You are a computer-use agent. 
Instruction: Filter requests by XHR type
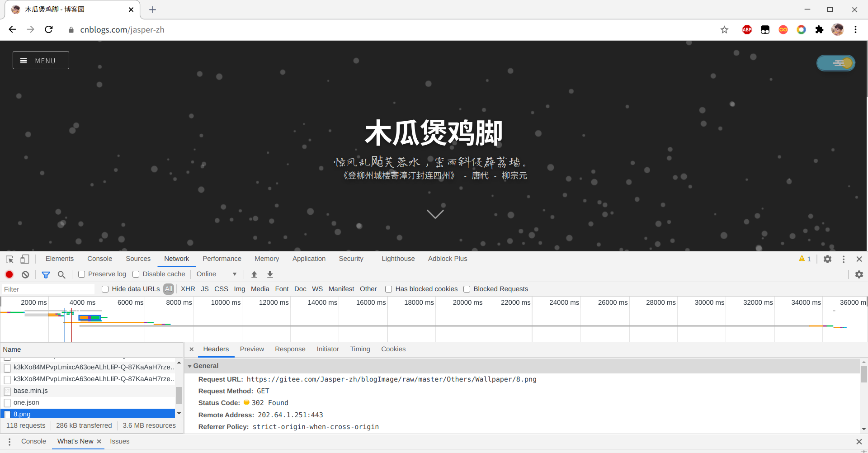188,289
